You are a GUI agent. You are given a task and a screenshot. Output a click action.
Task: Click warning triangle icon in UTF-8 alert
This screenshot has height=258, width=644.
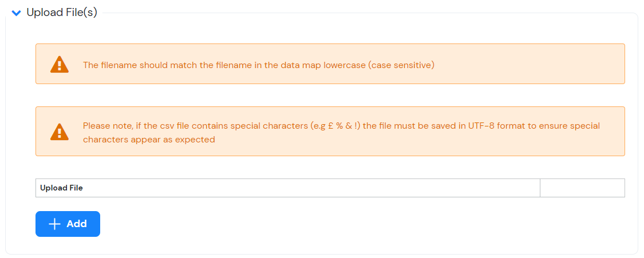(59, 132)
